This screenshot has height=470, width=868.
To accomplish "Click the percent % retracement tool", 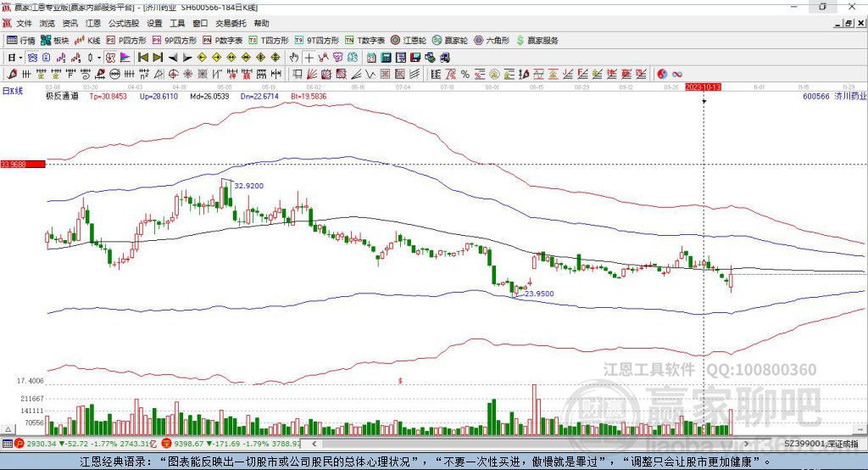I will coord(465,75).
